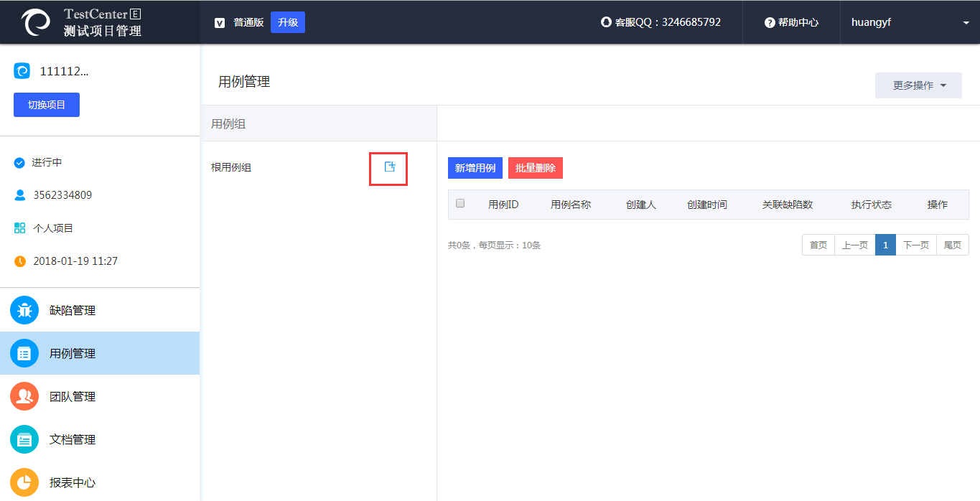Screen dimensions: 980x501
Task: Click the 用例管理 list icon
Action: [x=24, y=353]
